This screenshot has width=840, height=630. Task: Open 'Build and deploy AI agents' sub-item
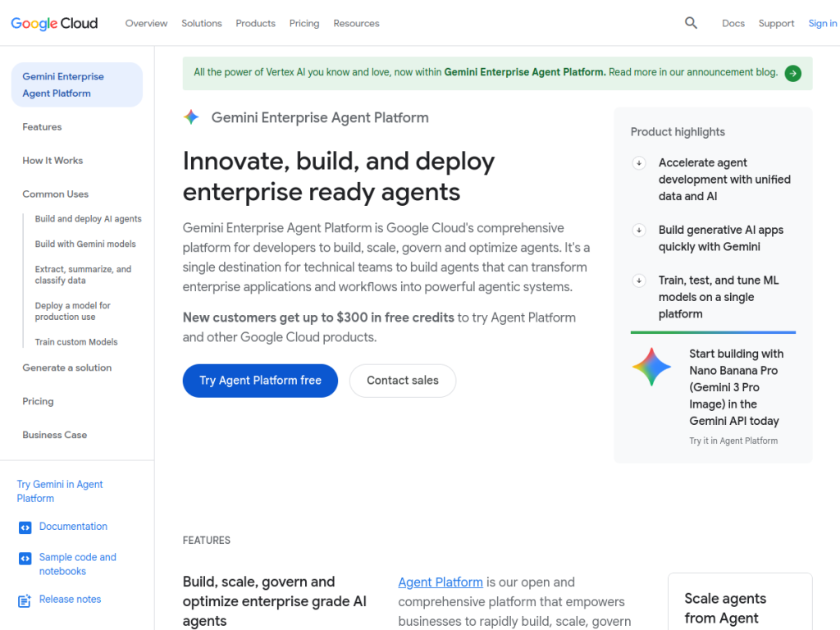click(89, 219)
